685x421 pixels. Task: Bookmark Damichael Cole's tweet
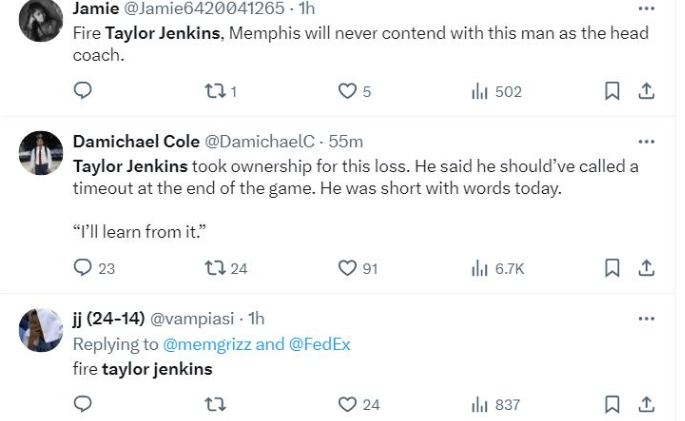613,268
